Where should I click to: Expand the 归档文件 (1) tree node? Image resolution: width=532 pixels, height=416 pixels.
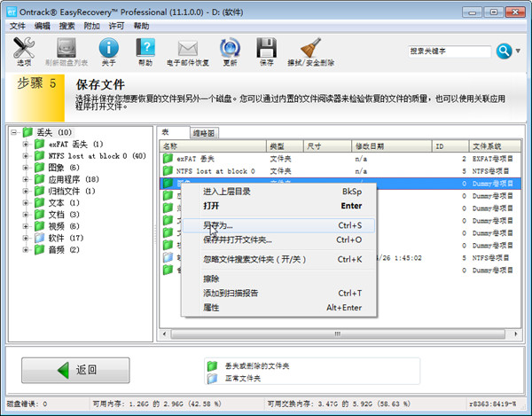pyautogui.click(x=25, y=191)
